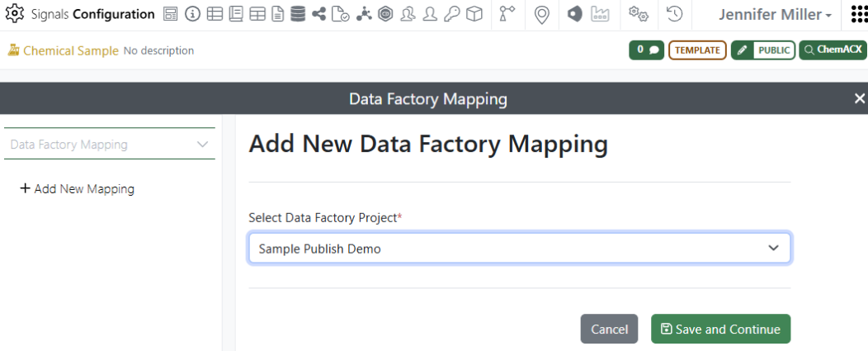This screenshot has width=868, height=351.
Task: Click the factory building icon
Action: pos(600,14)
